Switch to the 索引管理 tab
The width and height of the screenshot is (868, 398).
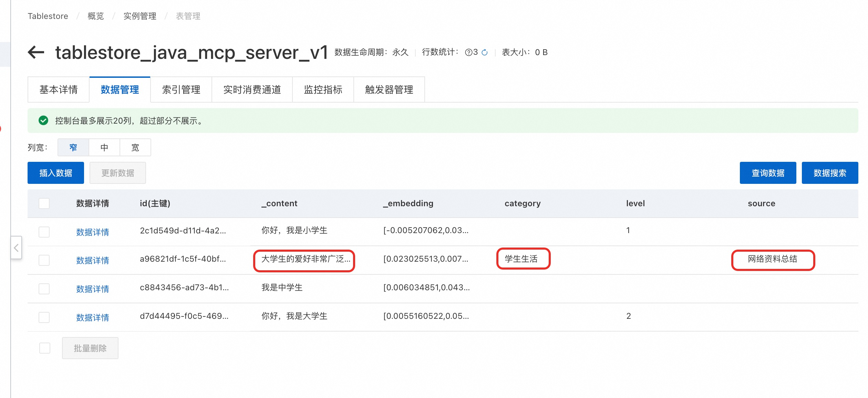[181, 90]
